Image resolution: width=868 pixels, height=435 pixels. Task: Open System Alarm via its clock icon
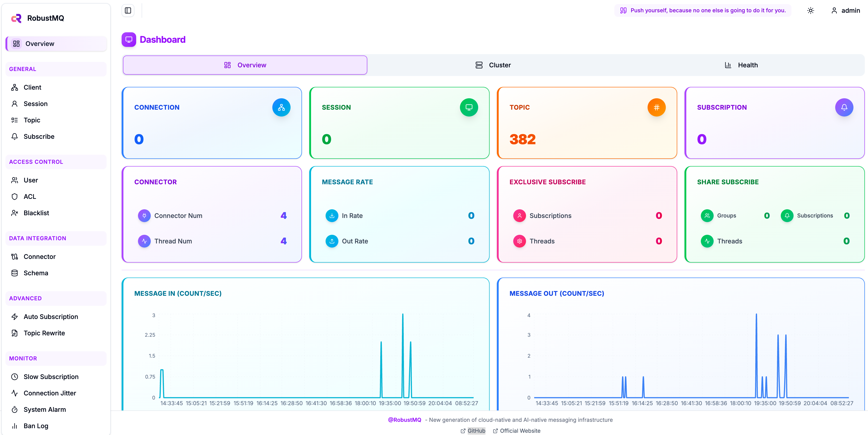pyautogui.click(x=15, y=410)
